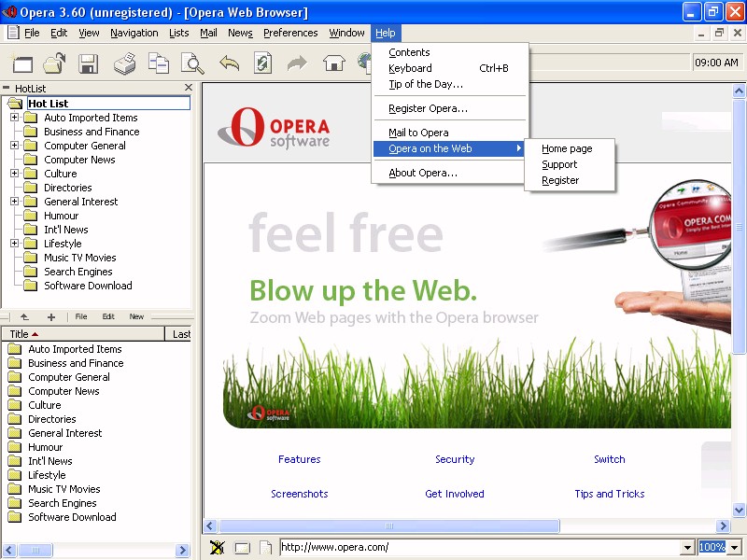747x560 pixels.
Task: Click the document icon left of File menu
Action: pos(13,33)
